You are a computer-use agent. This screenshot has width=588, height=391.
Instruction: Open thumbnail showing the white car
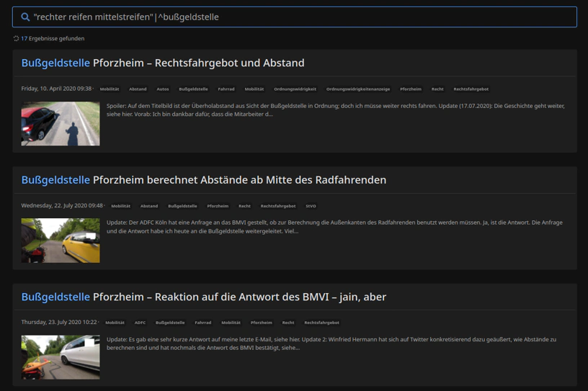[61, 357]
